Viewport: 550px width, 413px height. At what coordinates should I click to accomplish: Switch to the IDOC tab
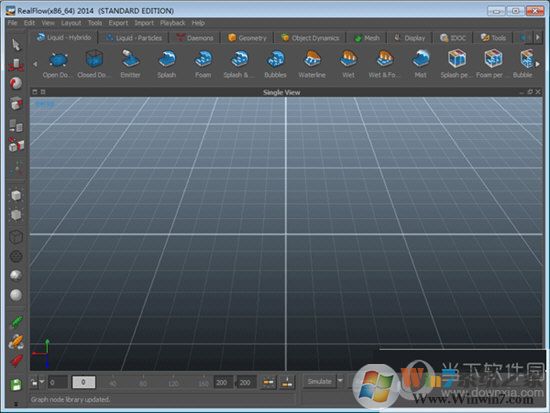pyautogui.click(x=453, y=38)
